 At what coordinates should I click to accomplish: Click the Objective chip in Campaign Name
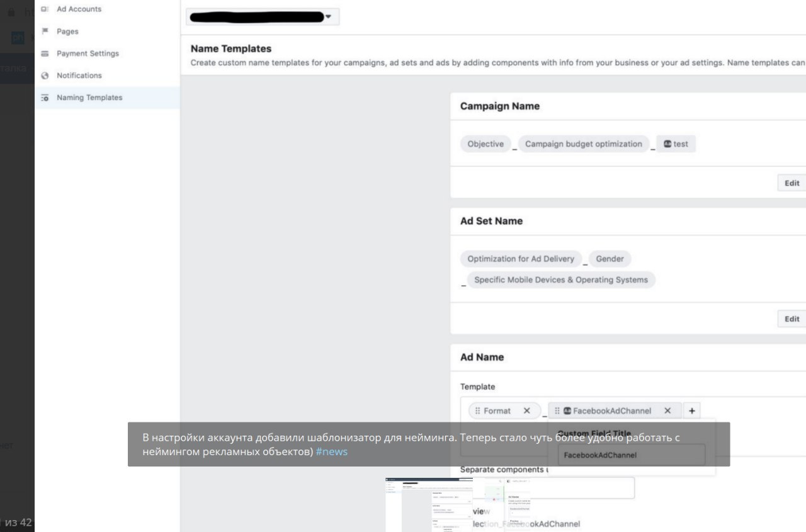[485, 144]
